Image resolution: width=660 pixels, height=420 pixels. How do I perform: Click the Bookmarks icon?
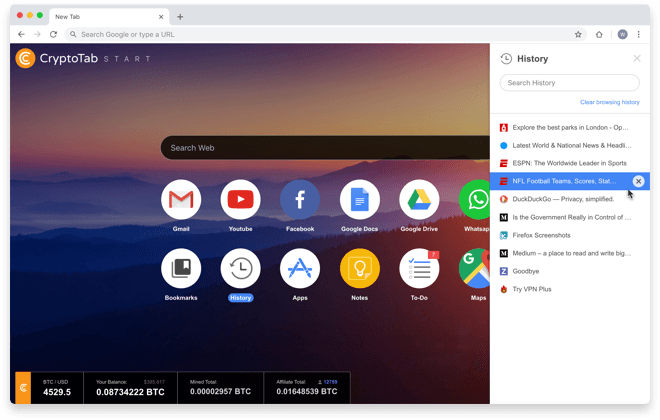181,268
